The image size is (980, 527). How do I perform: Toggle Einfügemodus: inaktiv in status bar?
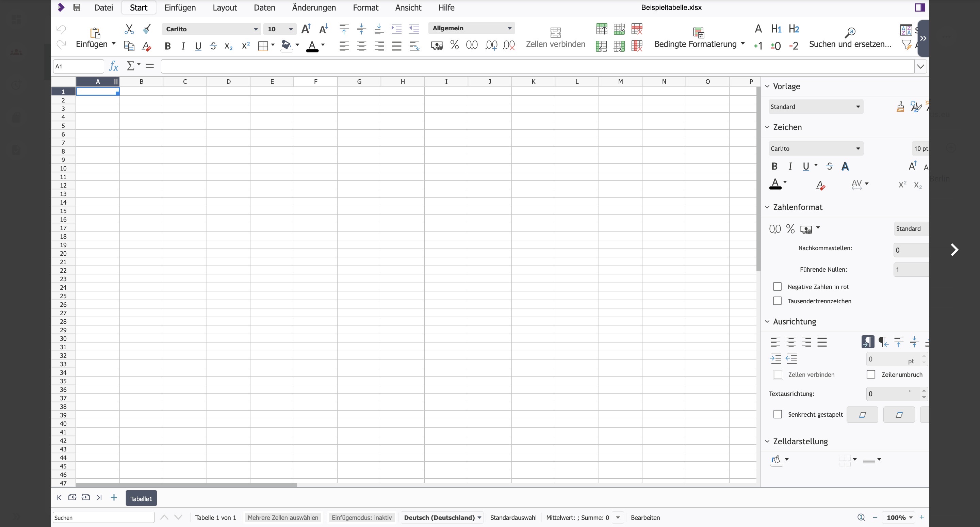click(x=361, y=517)
